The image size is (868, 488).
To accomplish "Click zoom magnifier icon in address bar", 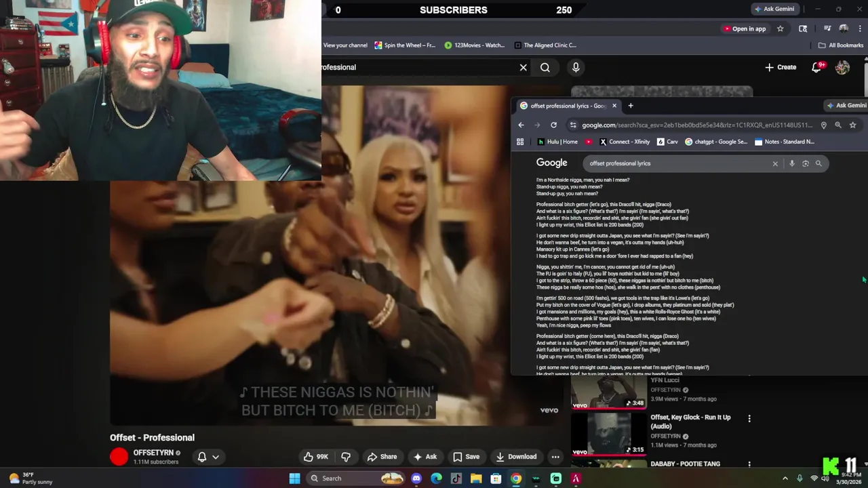I will 838,125.
